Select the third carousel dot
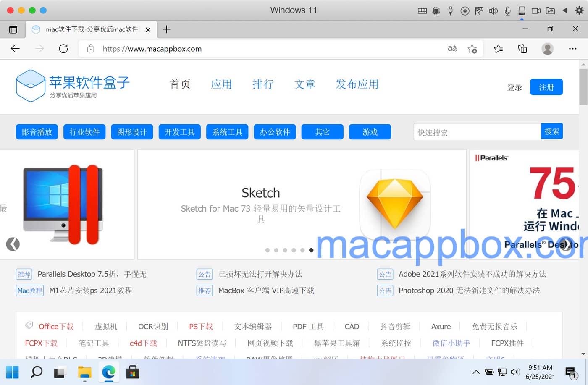Viewport: 588px width, 385px height. pyautogui.click(x=285, y=250)
